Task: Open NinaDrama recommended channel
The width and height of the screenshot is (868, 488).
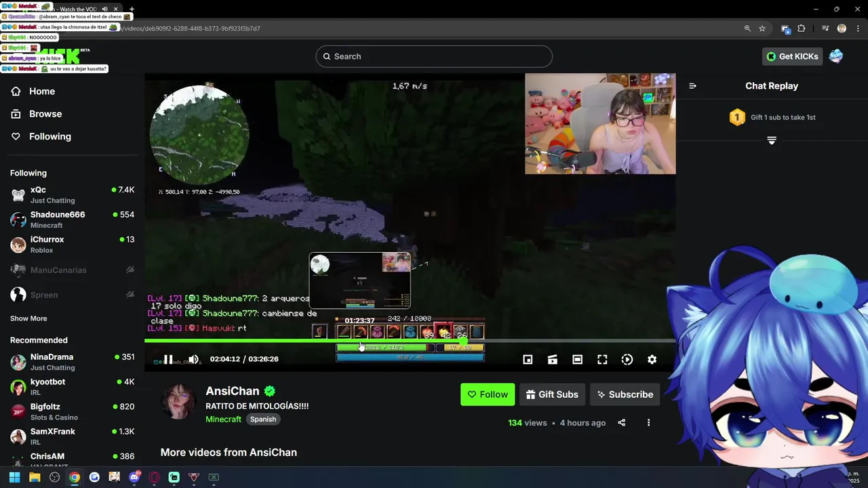Action: pos(72,362)
